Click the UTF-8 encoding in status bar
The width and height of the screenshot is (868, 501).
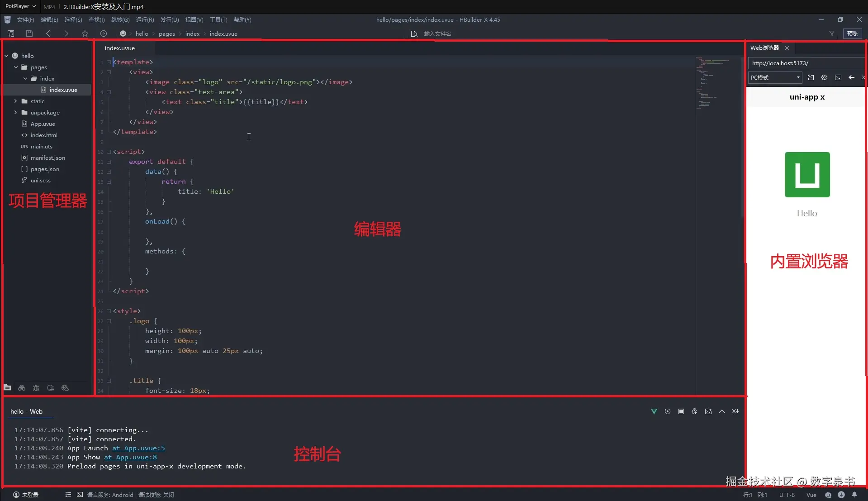(x=787, y=495)
